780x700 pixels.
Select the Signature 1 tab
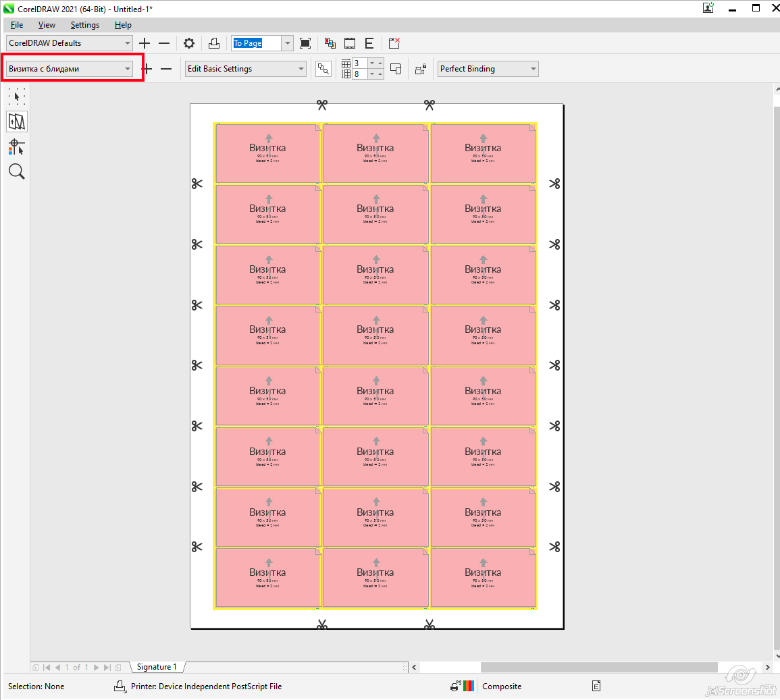[x=157, y=667]
